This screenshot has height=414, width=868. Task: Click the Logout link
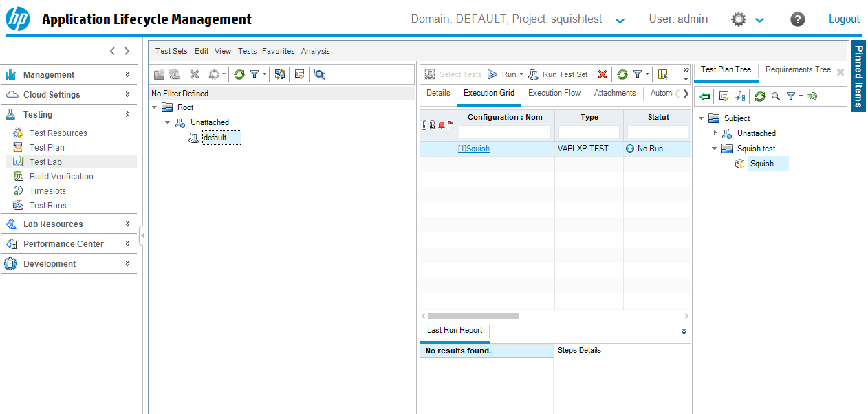click(x=844, y=19)
